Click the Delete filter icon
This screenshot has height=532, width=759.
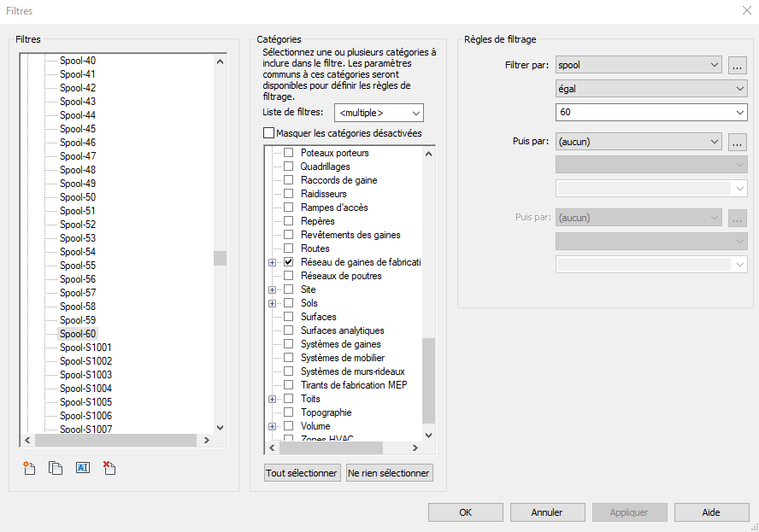(109, 468)
